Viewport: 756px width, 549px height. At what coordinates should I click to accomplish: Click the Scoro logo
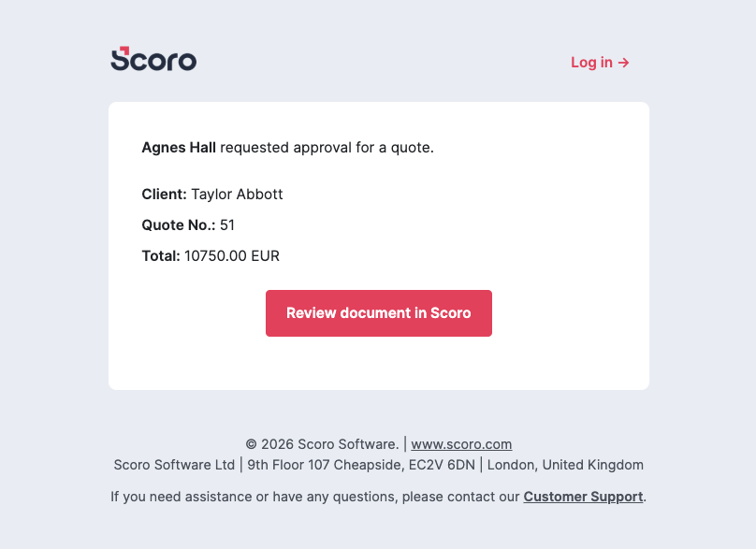coord(154,60)
